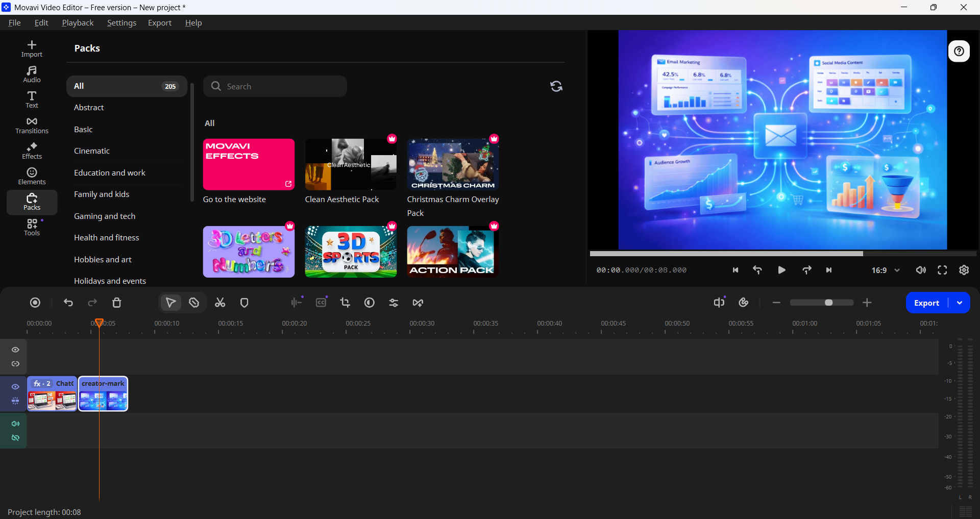Mute the audio track

pos(16,424)
